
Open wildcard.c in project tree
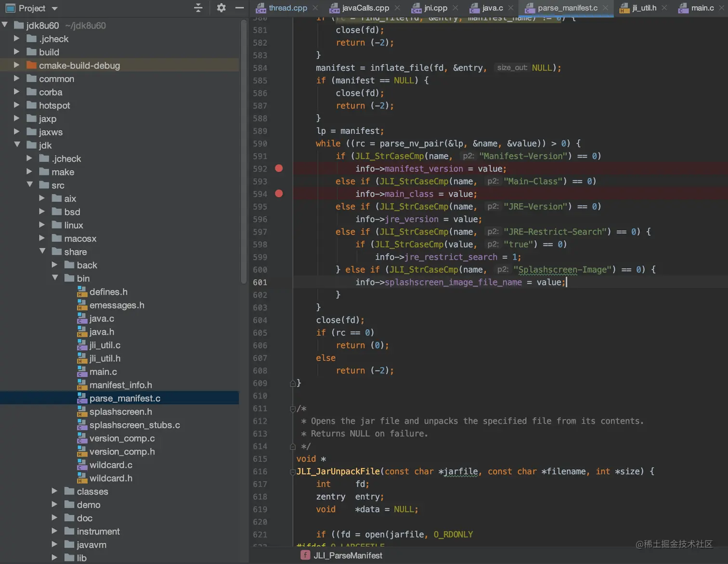111,465
